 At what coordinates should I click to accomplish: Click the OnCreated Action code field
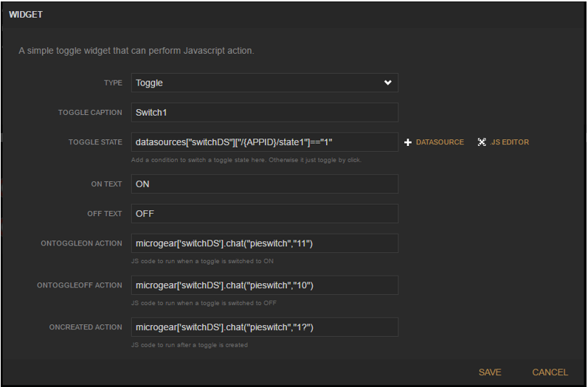264,327
